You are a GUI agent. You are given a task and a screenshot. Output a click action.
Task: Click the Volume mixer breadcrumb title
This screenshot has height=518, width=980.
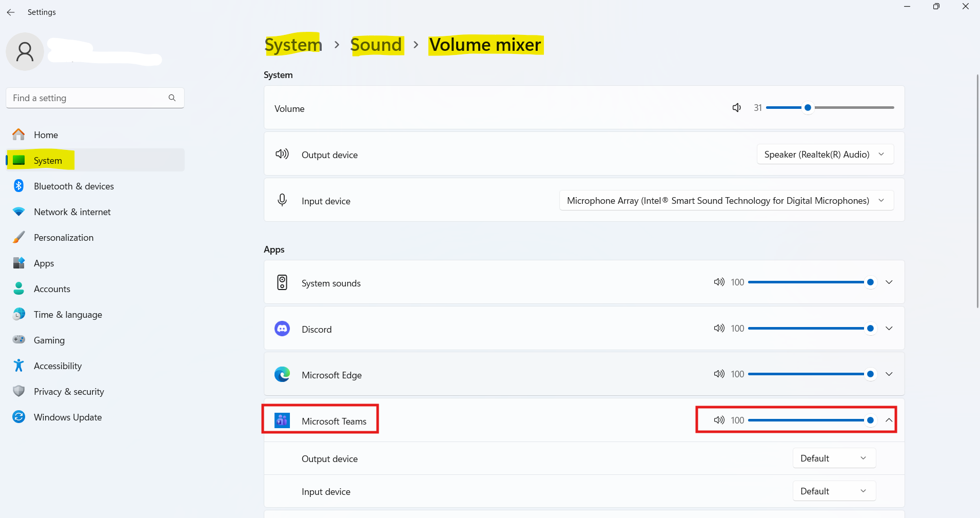[x=485, y=45]
